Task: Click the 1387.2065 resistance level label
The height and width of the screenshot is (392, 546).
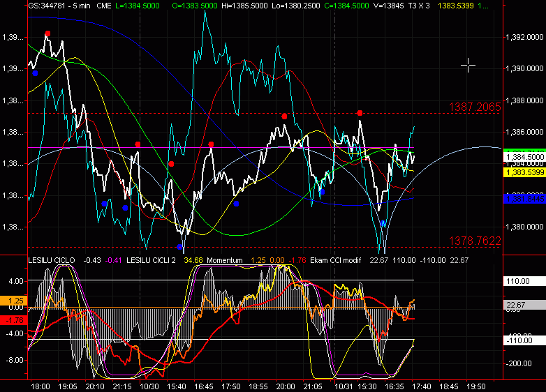Action: coord(475,107)
